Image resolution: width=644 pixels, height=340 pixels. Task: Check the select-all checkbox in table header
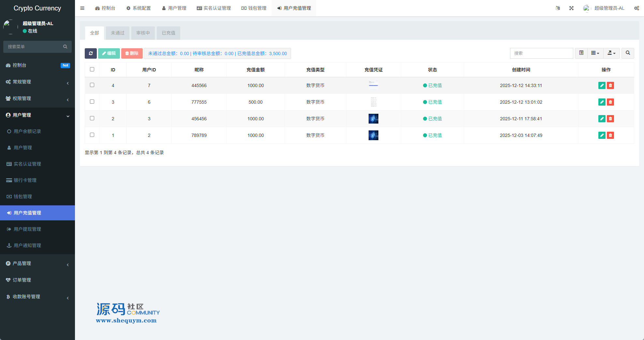click(x=92, y=69)
